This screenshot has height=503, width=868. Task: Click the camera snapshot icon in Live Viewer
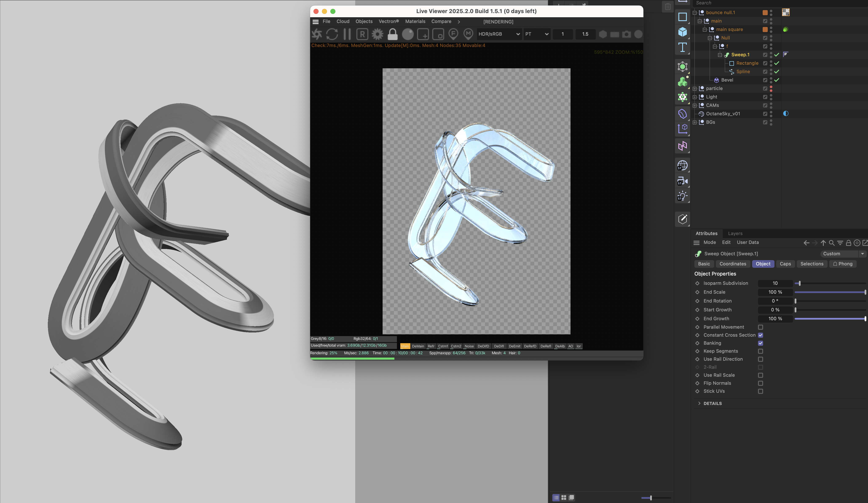[x=627, y=34]
